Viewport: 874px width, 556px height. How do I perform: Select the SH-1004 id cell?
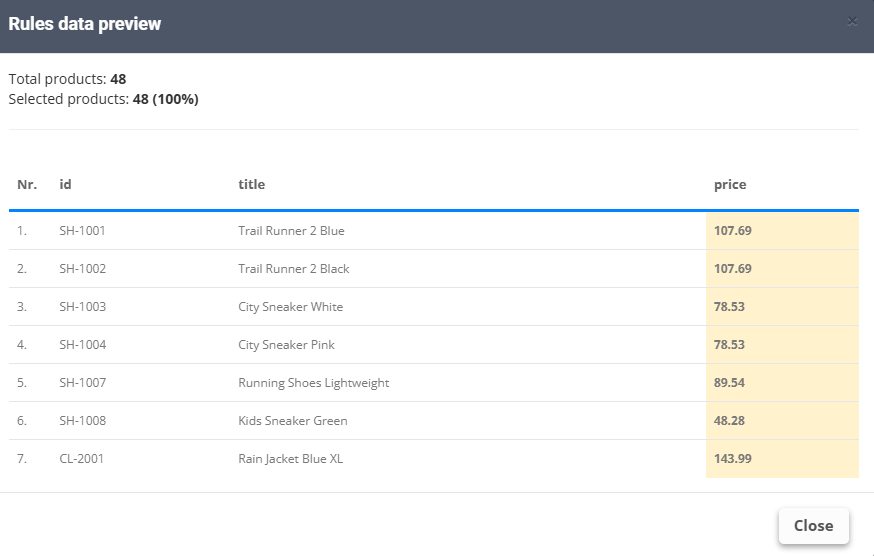coord(82,345)
